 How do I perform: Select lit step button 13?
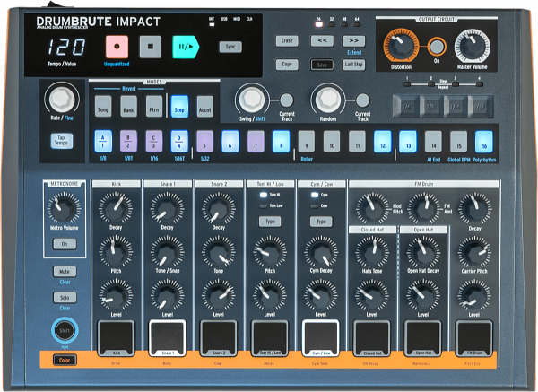tap(408, 141)
